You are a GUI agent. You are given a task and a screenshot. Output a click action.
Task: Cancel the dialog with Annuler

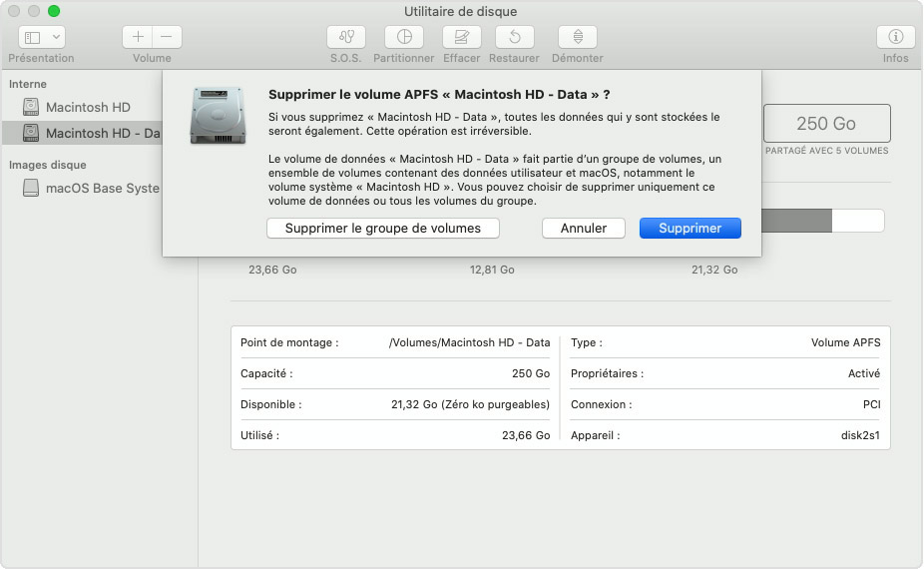[584, 229]
